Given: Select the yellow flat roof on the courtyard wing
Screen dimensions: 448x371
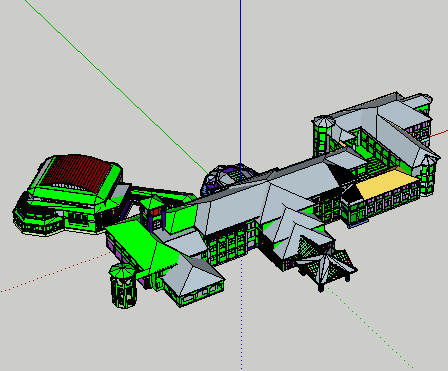Looking at the screenshot, I should (387, 183).
